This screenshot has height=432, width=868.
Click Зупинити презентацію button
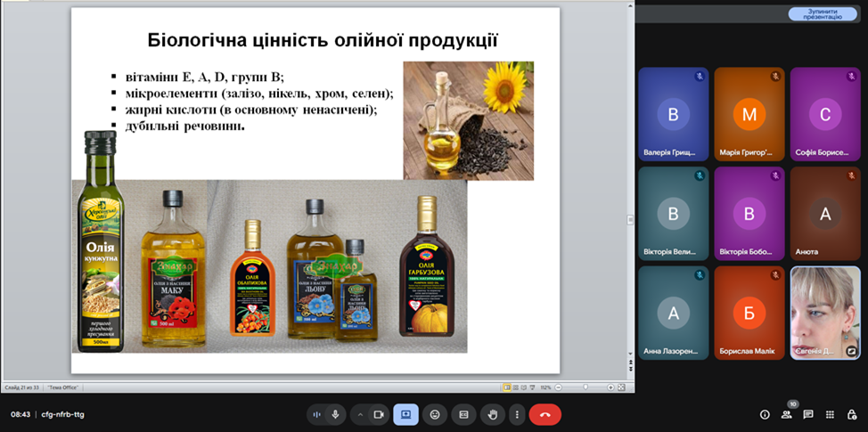[x=815, y=14]
